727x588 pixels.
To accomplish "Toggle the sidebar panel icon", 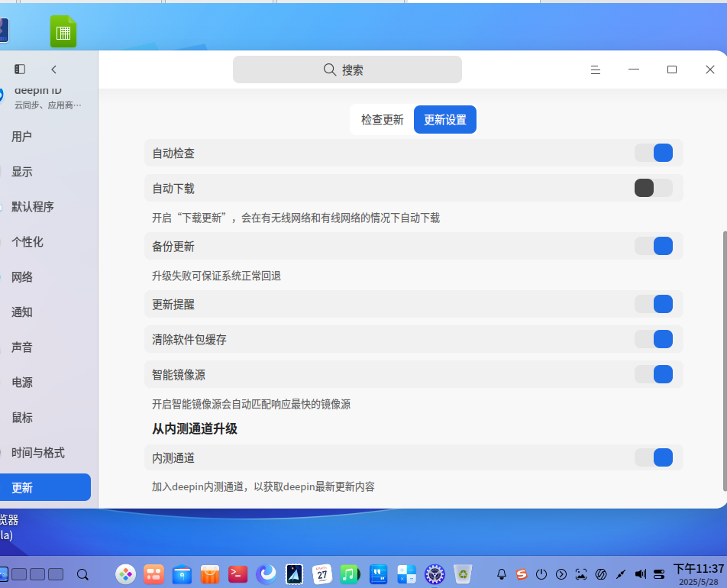I will point(20,69).
